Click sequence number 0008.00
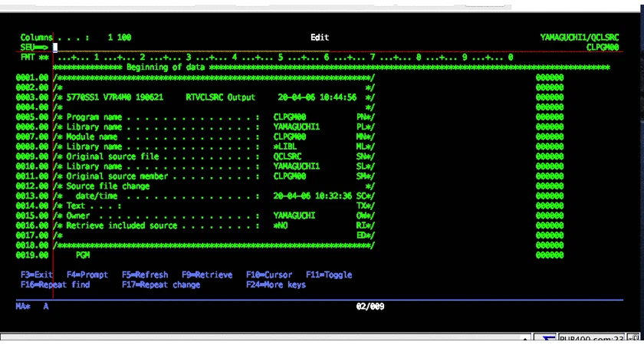This screenshot has width=644, height=345. point(32,146)
